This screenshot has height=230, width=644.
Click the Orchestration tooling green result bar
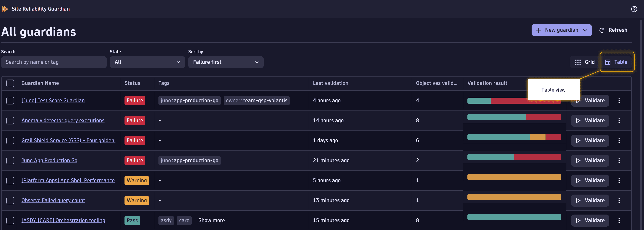pyautogui.click(x=514, y=217)
